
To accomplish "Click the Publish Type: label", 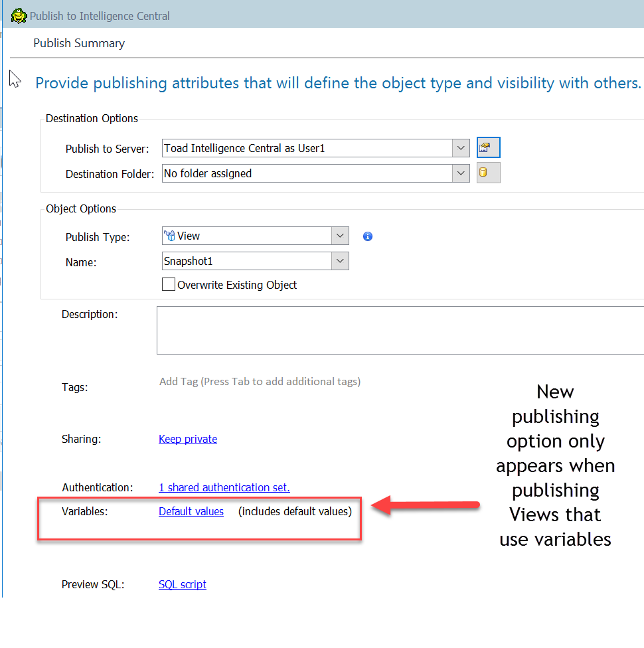I will click(x=98, y=237).
